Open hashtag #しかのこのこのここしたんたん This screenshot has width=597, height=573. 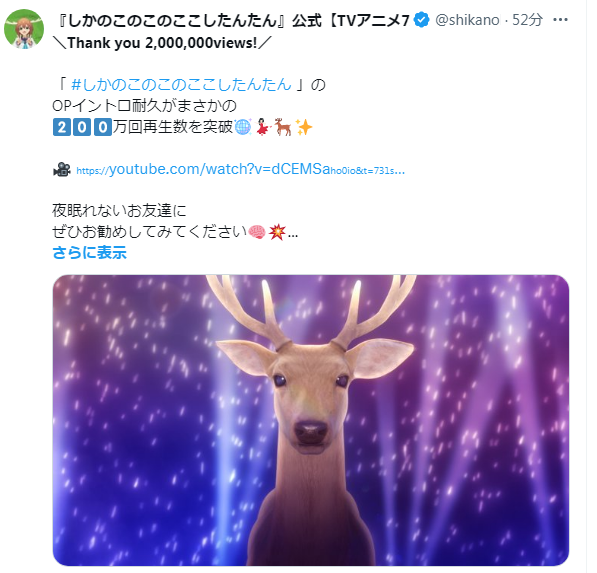tap(181, 85)
